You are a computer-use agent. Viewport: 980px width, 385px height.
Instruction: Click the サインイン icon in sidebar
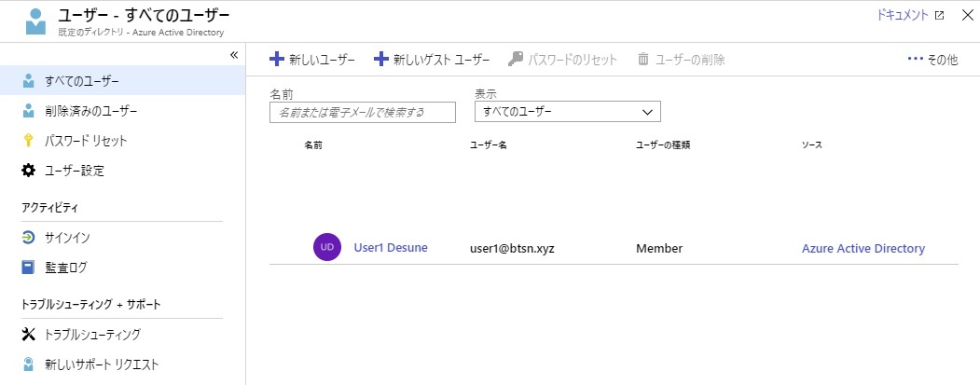(x=29, y=238)
